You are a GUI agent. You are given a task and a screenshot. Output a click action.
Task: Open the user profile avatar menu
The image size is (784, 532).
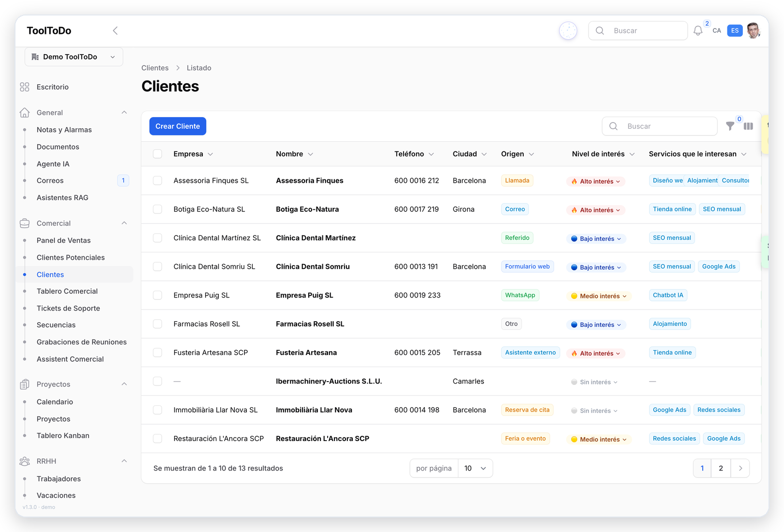pyautogui.click(x=753, y=30)
